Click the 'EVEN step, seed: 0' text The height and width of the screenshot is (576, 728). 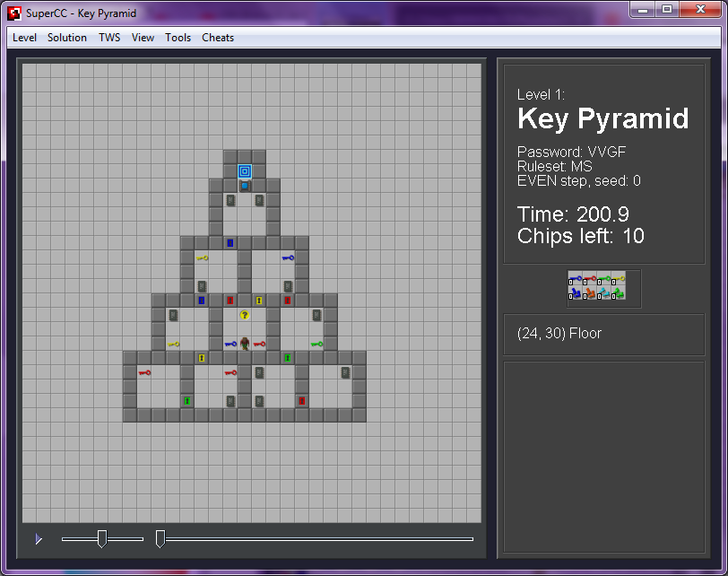coord(579,180)
